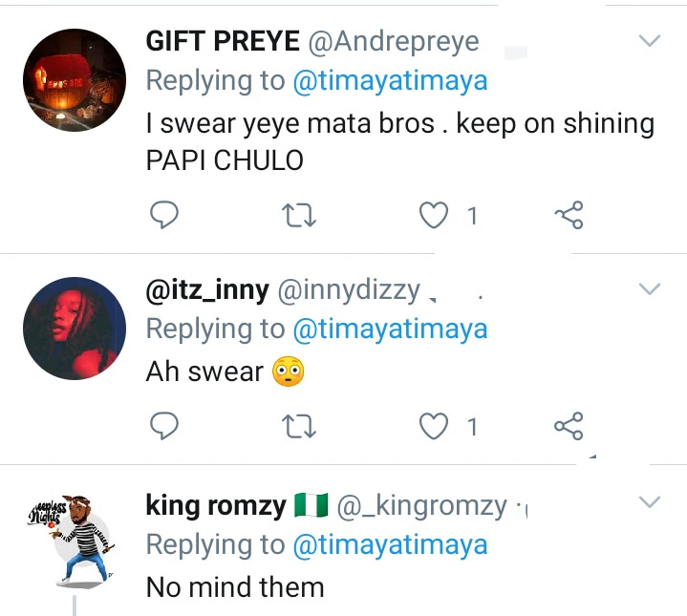Retweet the "Ah swear" tweet
The image size is (687, 616).
coord(300,426)
